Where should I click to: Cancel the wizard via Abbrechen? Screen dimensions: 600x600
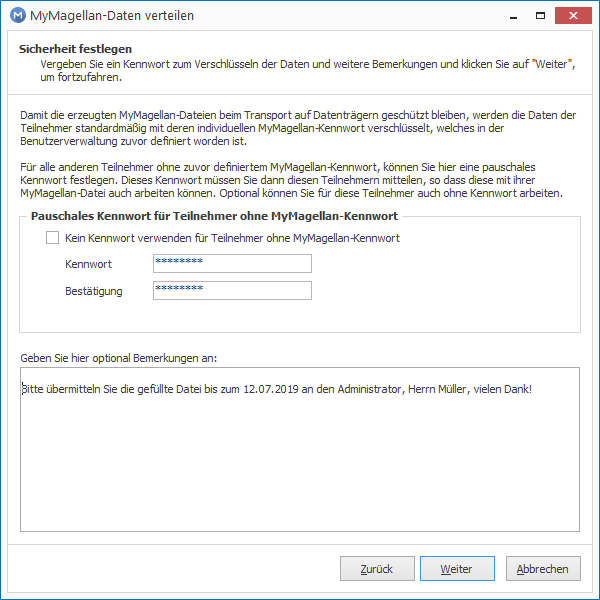pyautogui.click(x=543, y=569)
